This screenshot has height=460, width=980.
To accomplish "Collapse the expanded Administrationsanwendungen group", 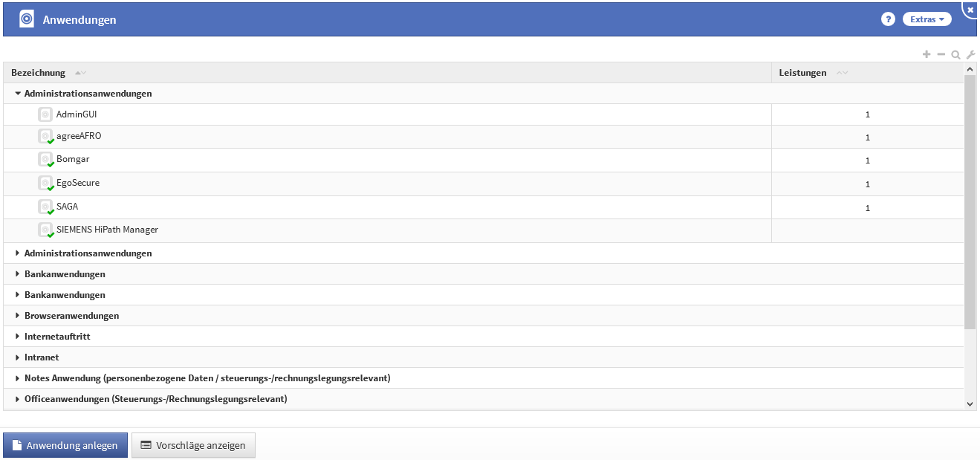I will pyautogui.click(x=18, y=94).
